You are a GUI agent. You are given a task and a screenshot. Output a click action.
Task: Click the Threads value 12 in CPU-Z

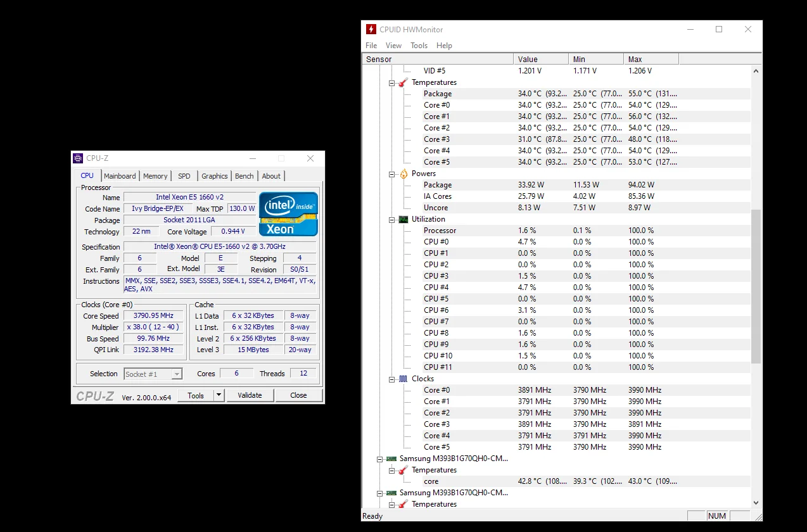click(x=303, y=374)
